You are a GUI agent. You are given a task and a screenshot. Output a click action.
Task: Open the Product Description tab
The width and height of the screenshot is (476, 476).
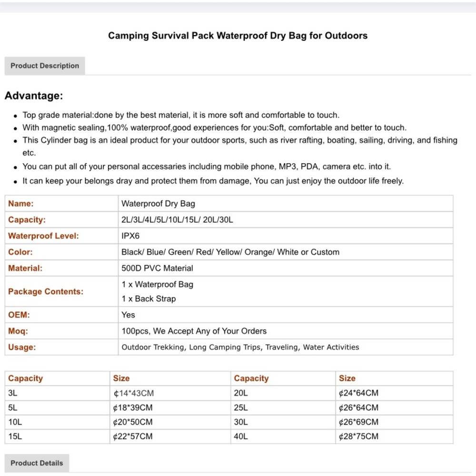click(x=45, y=66)
